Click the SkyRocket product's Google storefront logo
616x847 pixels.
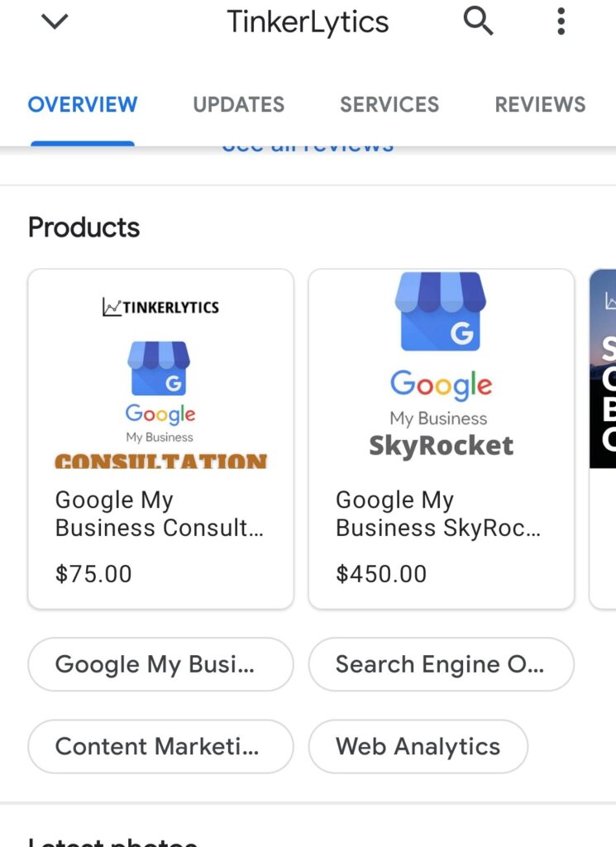tap(441, 312)
